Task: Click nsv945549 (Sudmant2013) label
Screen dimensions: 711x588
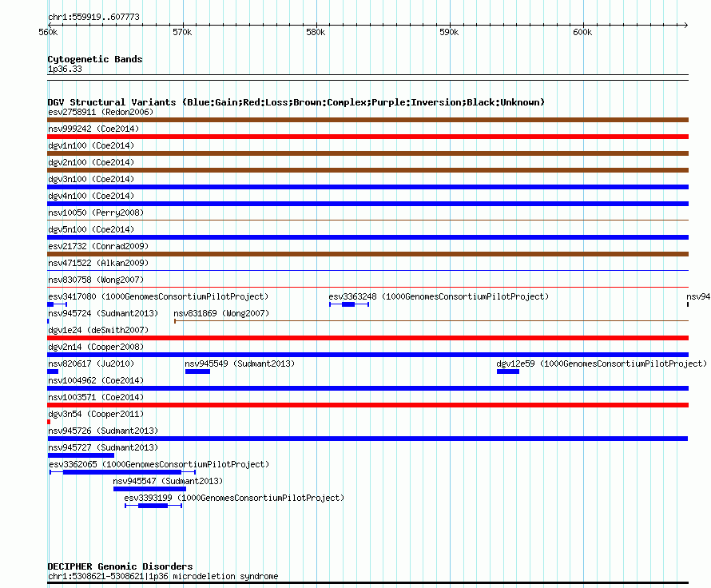Action: tap(240, 364)
